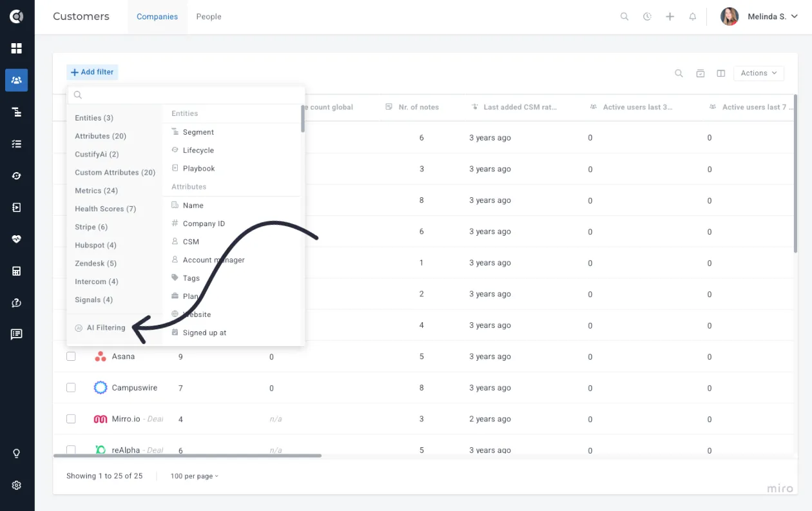
Task: Click the archive icon beside table search
Action: tap(701, 73)
